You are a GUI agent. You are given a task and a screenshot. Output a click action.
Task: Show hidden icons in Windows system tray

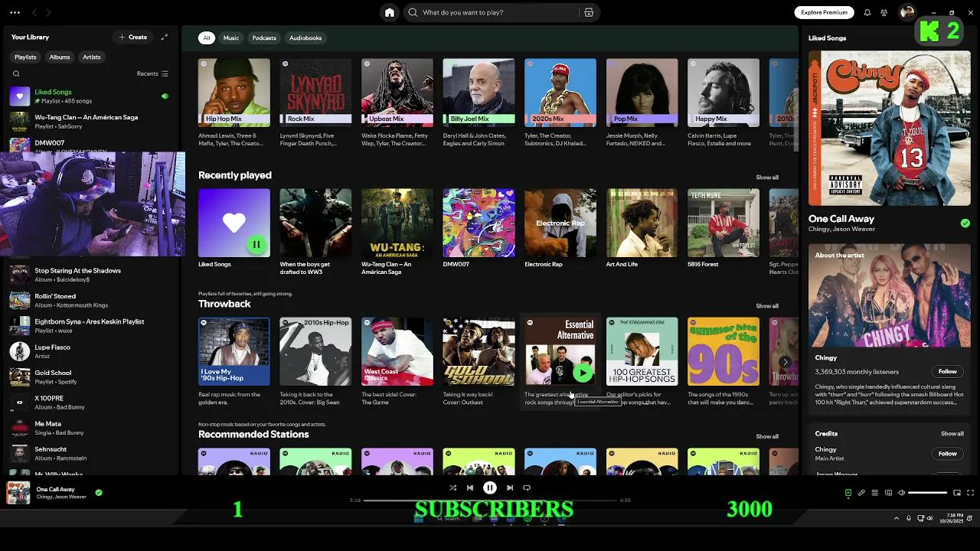(x=897, y=518)
